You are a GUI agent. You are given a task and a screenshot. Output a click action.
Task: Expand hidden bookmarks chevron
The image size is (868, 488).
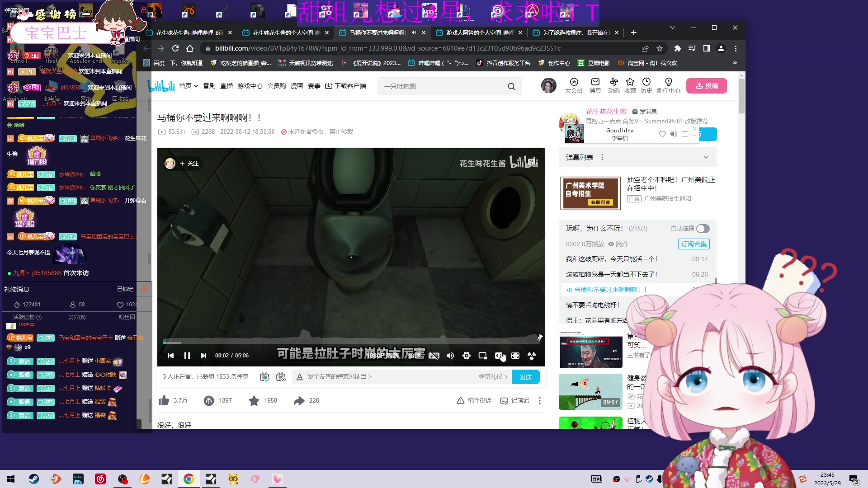pos(735,63)
